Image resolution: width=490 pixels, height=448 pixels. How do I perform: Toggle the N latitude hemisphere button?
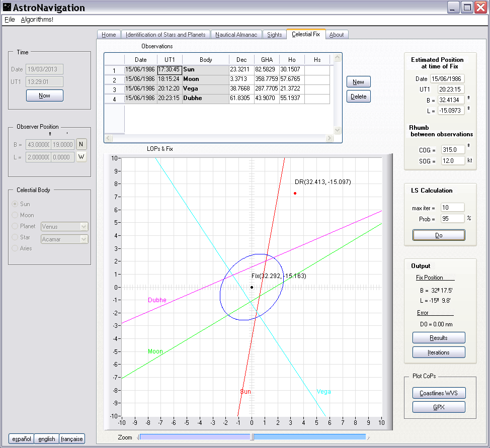pos(81,144)
